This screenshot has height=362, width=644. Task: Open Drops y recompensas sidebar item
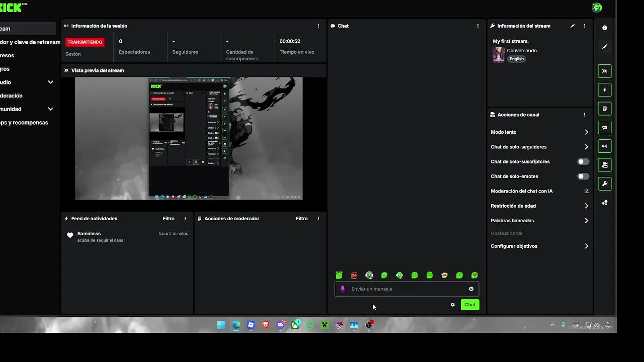click(x=24, y=123)
